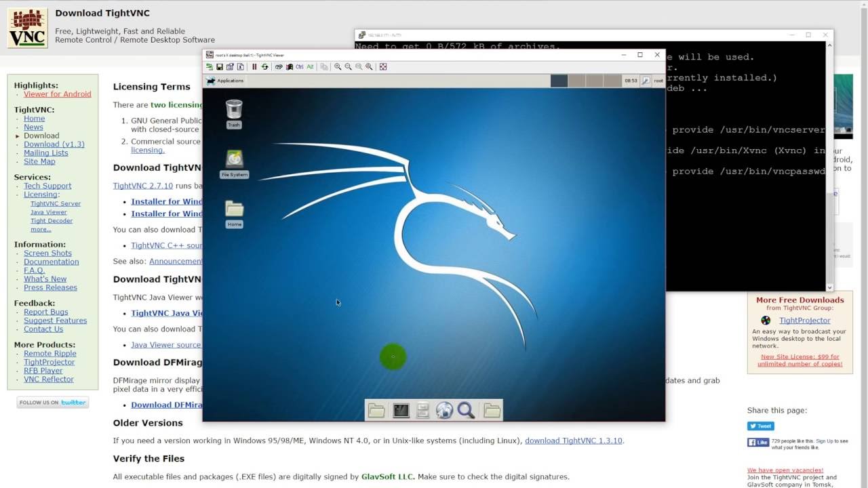This screenshot has width=868, height=488.
Task: Select the Home folder desktop icon
Action: coord(234,213)
